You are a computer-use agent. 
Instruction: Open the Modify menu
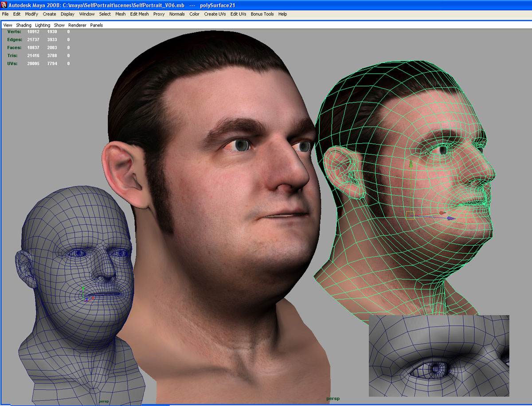point(31,14)
